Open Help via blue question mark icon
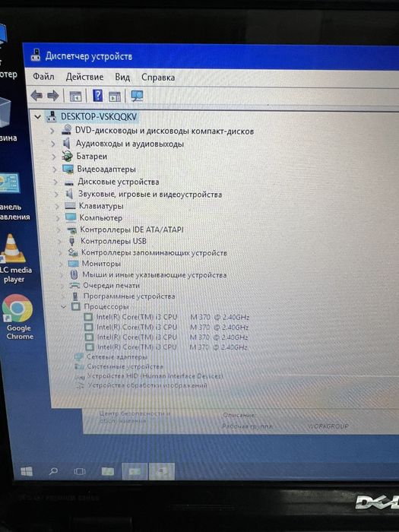 pyautogui.click(x=98, y=96)
